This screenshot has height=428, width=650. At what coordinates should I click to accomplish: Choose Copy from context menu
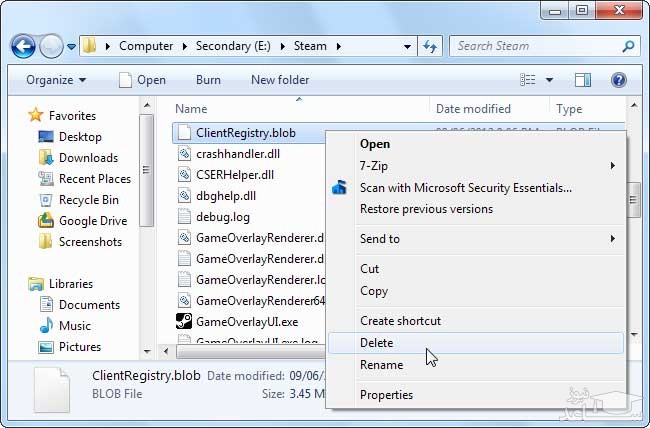[476, 291]
